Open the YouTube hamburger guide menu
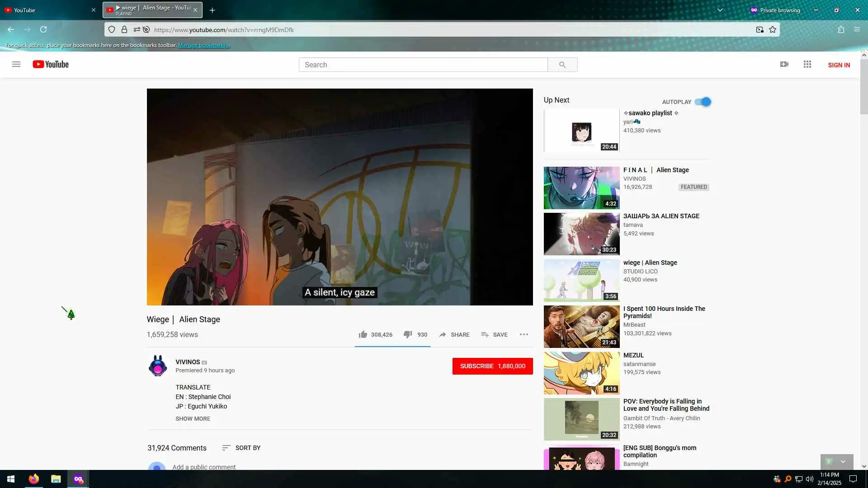The height and width of the screenshot is (488, 868). tap(16, 64)
